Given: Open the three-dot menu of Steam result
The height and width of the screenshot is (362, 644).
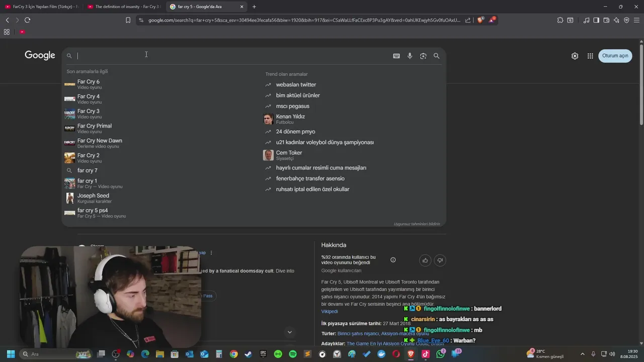Looking at the screenshot, I should [211, 252].
